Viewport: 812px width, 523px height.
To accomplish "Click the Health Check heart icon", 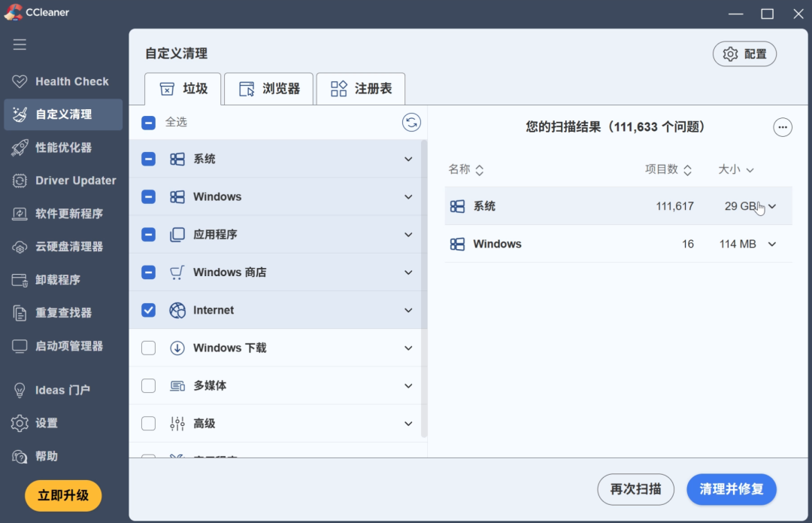I will pos(20,81).
